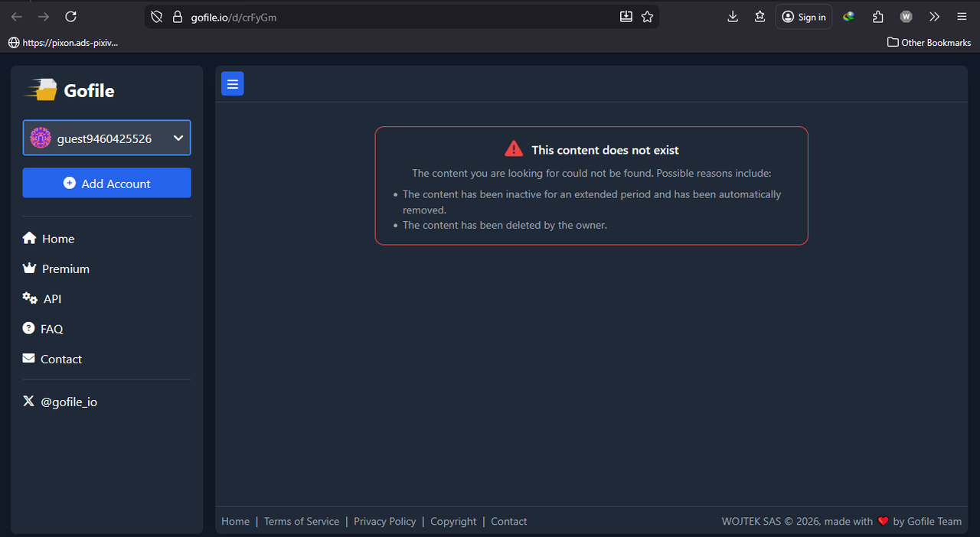Screen dimensions: 980x537
Task: Open Premium in the sidebar
Action: [57, 268]
